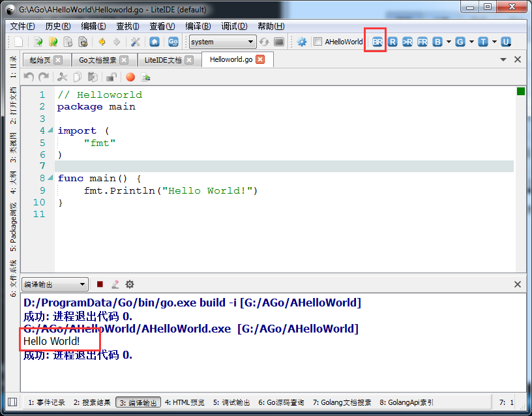The height and width of the screenshot is (416, 532).
Task: Show the 1: 事件记录 bottom panel
Action: (x=46, y=402)
